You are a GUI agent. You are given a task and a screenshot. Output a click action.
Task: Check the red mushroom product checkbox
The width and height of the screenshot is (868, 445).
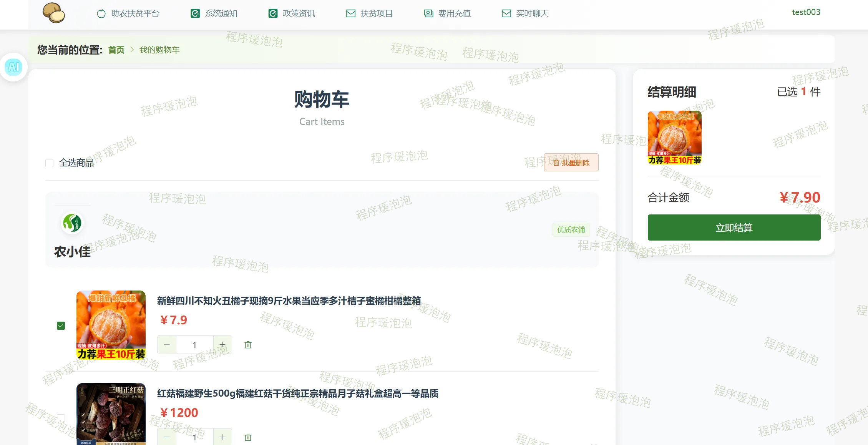[61, 418]
